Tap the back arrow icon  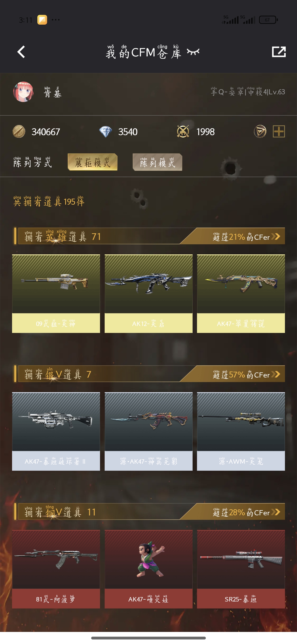pos(21,52)
